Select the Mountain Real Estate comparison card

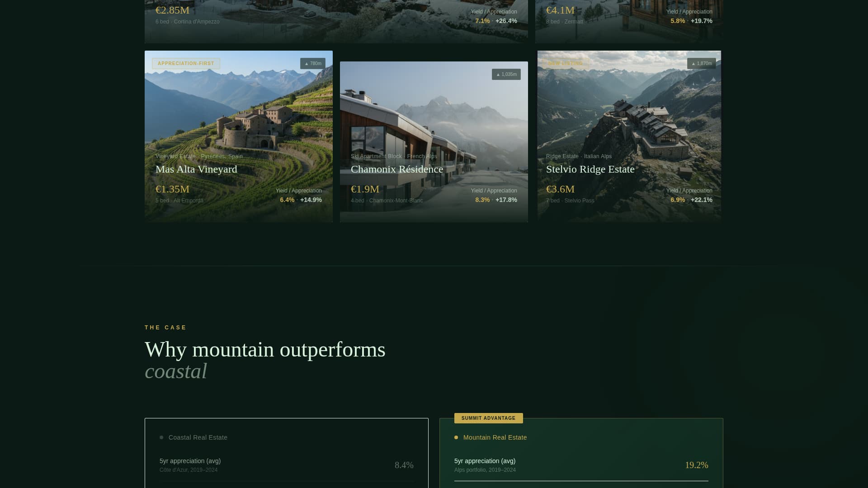coord(581,453)
